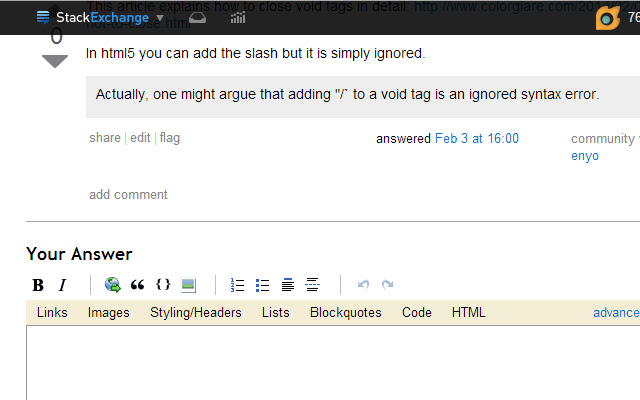Screen dimensions: 640x400
Task: Insert horizontal rule icon
Action: 313,284
